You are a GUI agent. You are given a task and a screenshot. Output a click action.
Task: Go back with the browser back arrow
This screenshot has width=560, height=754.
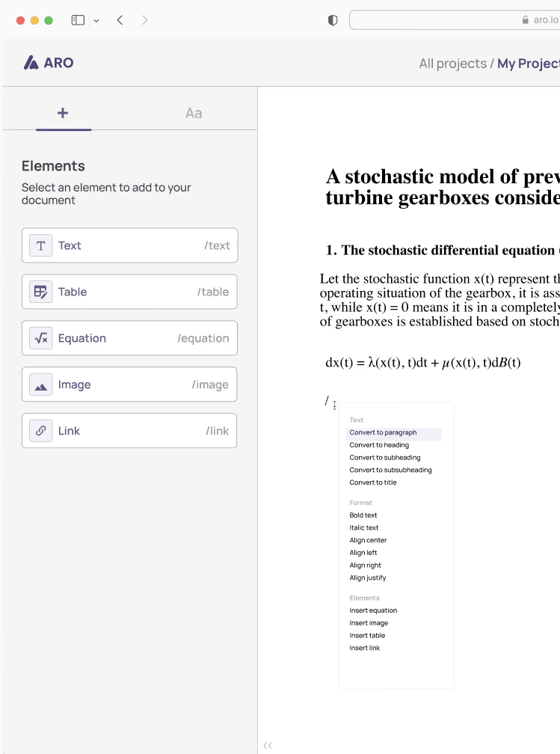point(120,20)
